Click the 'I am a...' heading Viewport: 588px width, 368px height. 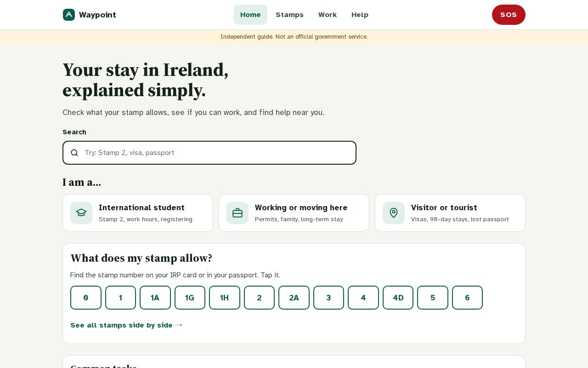point(82,182)
